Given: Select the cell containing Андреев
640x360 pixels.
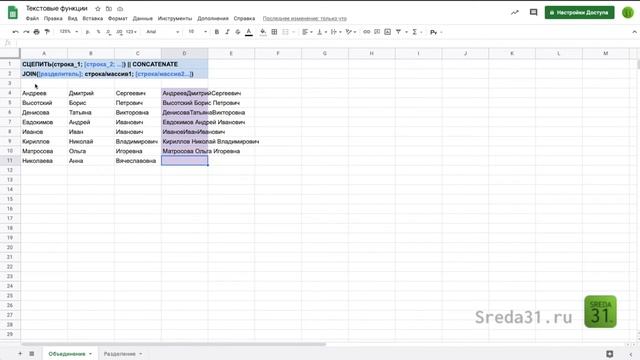Looking at the screenshot, I should click(x=44, y=93).
